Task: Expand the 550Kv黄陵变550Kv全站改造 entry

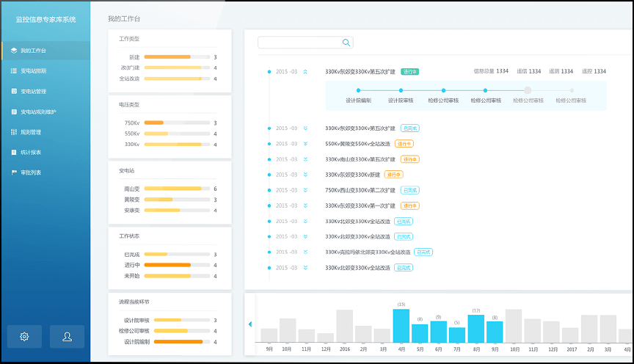Action: click(x=305, y=144)
